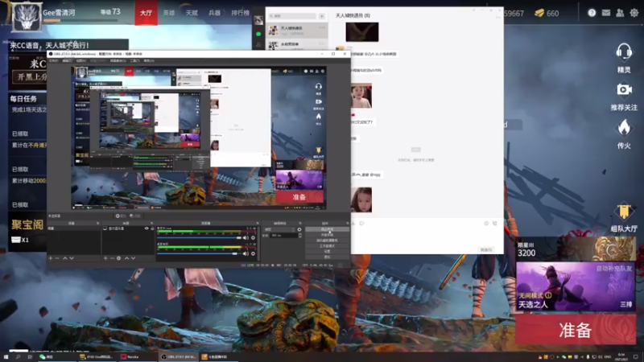Click the top OBS controls button (streaming)
The height and width of the screenshot is (362, 644).
pos(328,229)
